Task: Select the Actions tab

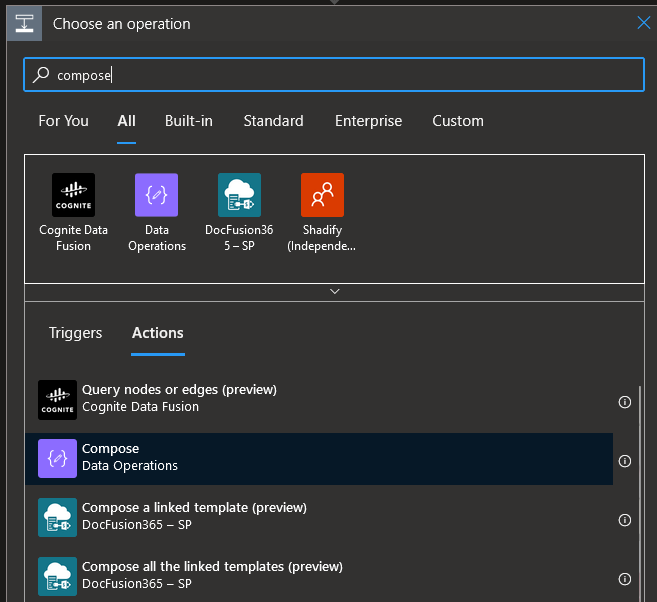Action: (x=158, y=333)
